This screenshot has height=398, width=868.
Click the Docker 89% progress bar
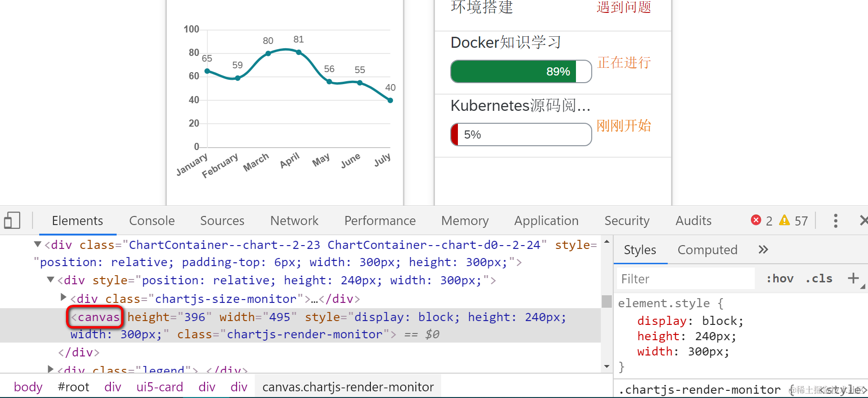coord(521,72)
